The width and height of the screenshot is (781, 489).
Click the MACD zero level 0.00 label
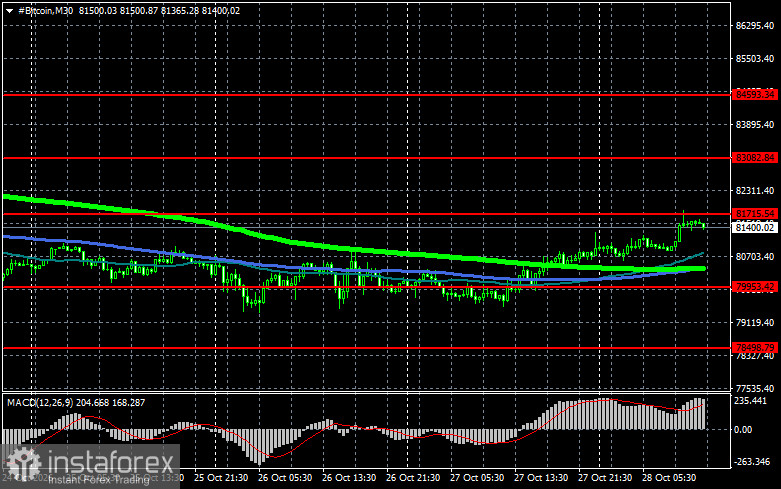click(x=743, y=429)
